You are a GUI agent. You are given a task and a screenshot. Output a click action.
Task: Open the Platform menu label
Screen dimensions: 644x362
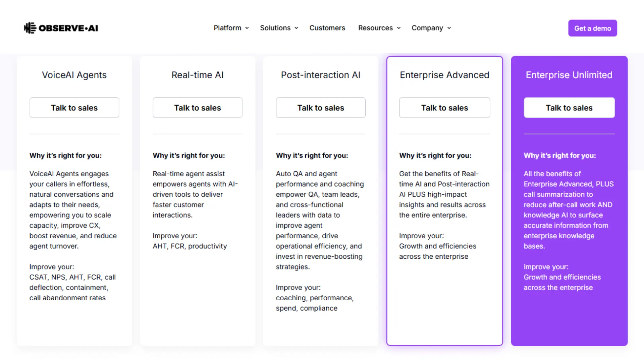[227, 28]
